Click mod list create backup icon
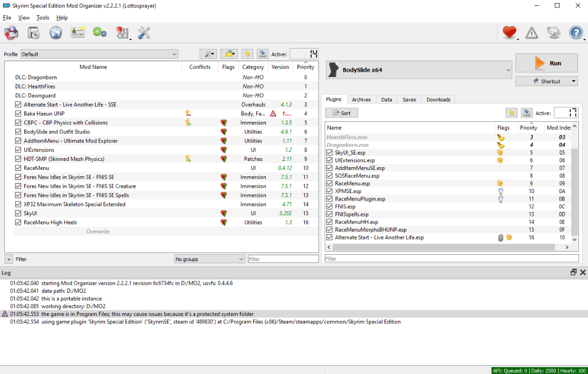588x374 pixels. [x=263, y=54]
